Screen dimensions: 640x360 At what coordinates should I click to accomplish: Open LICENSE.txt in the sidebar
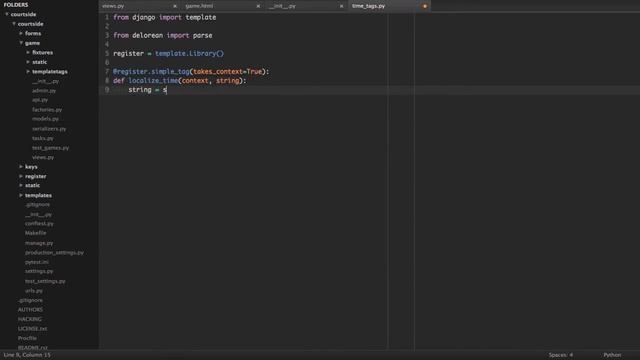coord(32,329)
